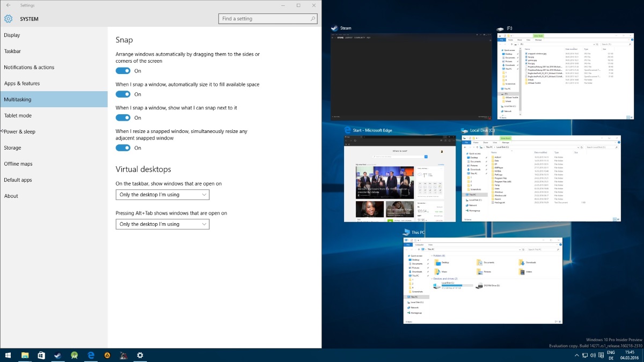The width and height of the screenshot is (644, 362).
Task: Click the Settings back arrow
Action: point(8,5)
